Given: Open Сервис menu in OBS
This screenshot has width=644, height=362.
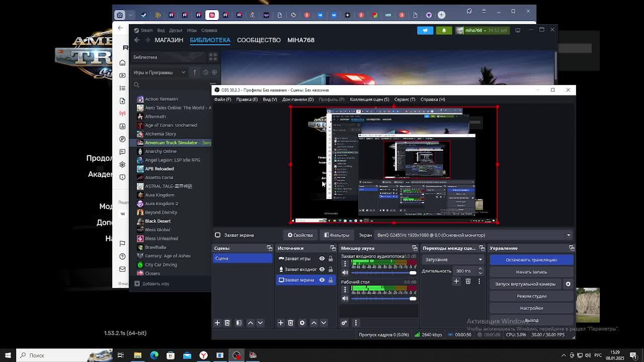Looking at the screenshot, I should (x=405, y=100).
